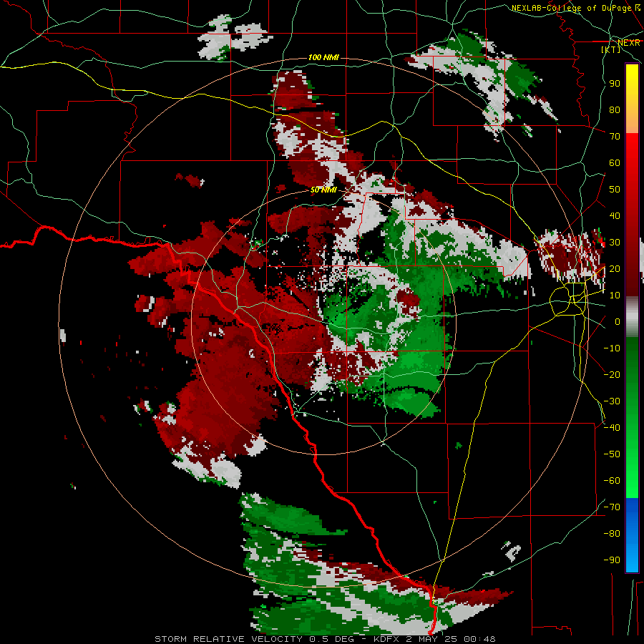Click the 40 value on velocity scale
The height and width of the screenshot is (644, 644).
(615, 215)
